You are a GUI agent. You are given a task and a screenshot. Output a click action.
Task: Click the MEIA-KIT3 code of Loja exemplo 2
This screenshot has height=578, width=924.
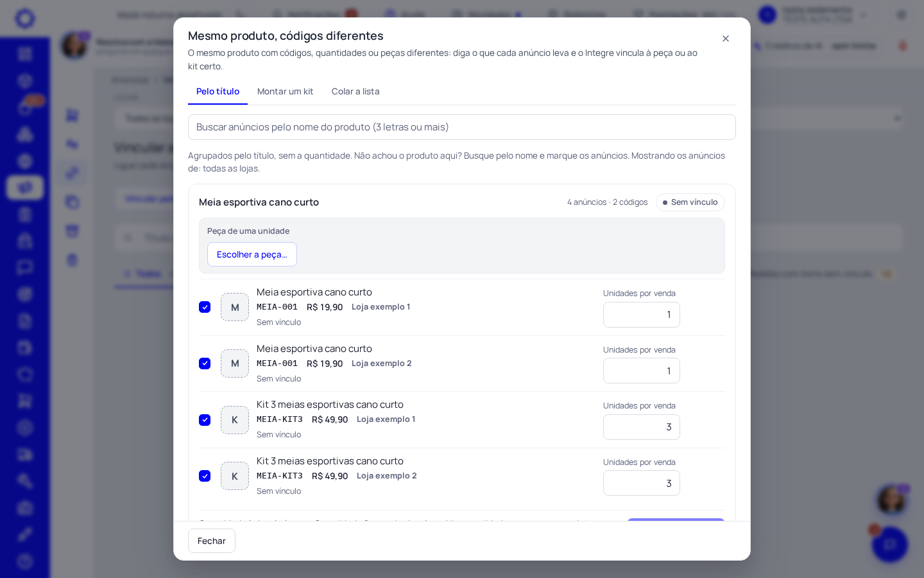pos(280,476)
